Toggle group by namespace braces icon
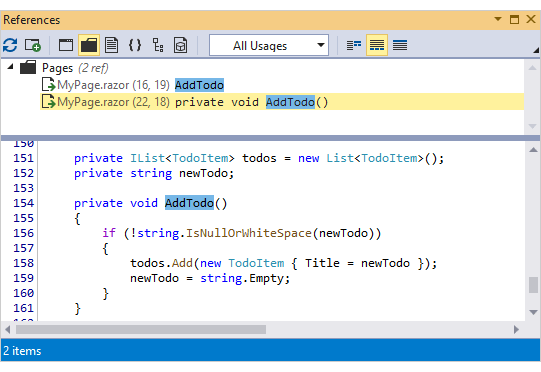The height and width of the screenshot is (372, 541). click(x=135, y=45)
